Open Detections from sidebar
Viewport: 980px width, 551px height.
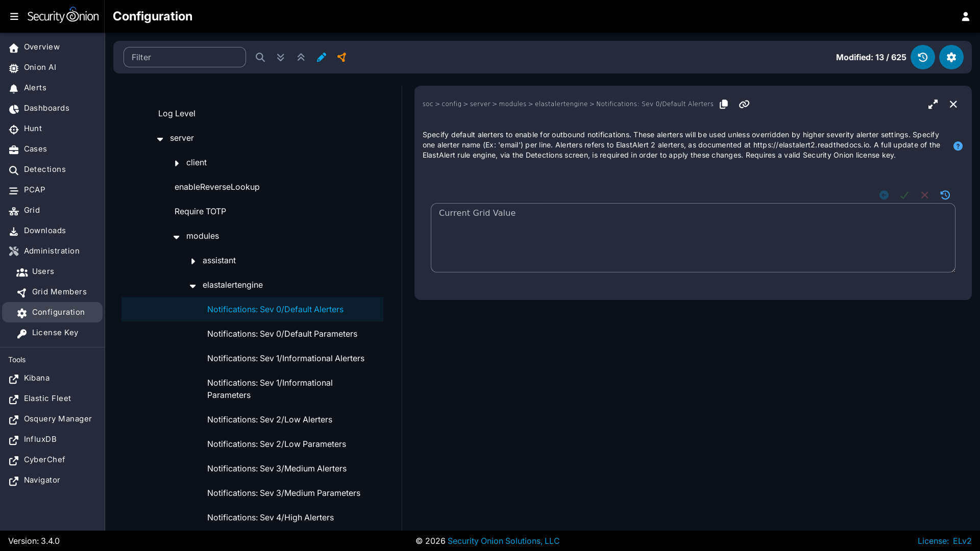click(x=52, y=169)
